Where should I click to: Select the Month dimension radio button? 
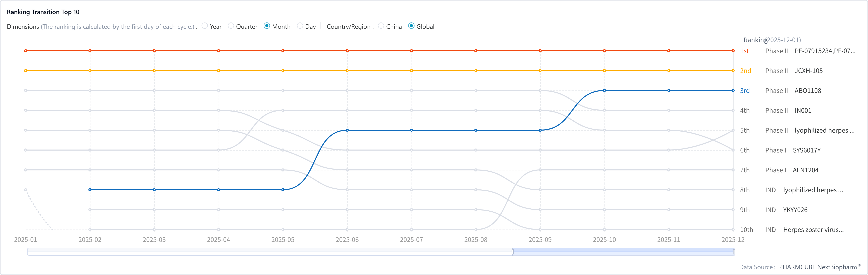click(267, 26)
